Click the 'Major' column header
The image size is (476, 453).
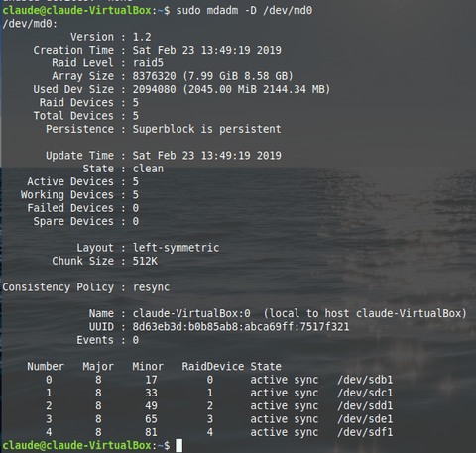coord(98,367)
